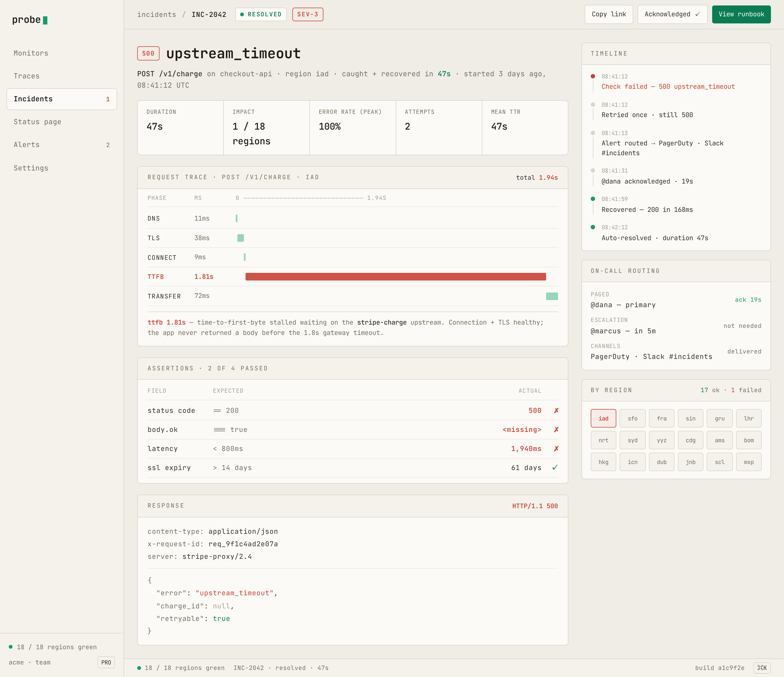The height and width of the screenshot is (677, 784).
Task: Click 'req_9f1c4ad2e07a' request id value
Action: click(243, 544)
